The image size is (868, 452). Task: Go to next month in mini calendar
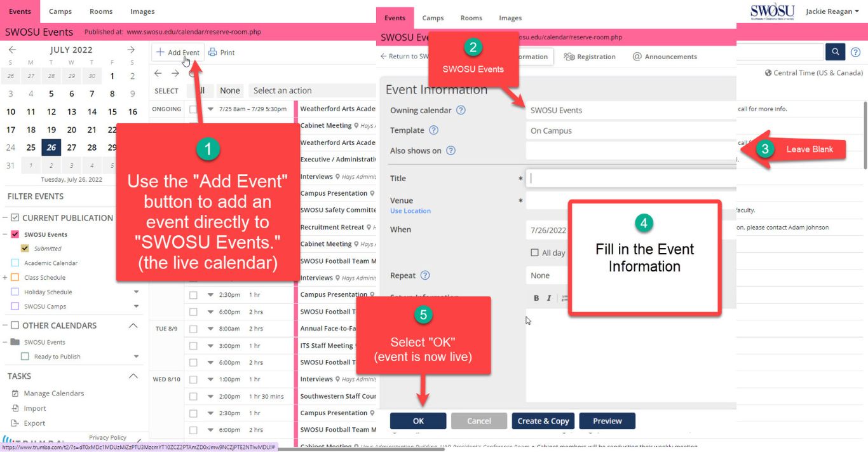coord(131,50)
